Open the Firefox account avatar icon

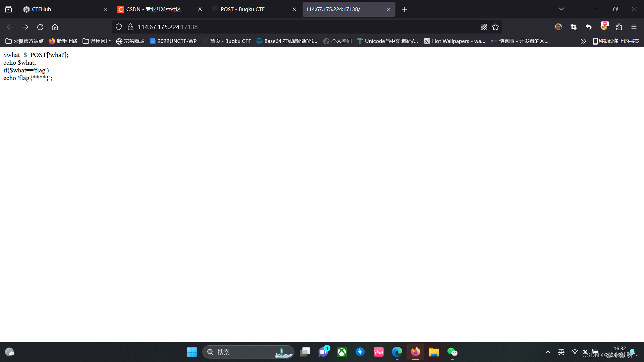pyautogui.click(x=558, y=27)
